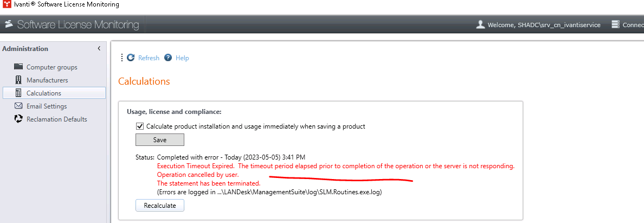Open Computer groups from the sidebar text
The height and width of the screenshot is (223, 644).
point(51,67)
